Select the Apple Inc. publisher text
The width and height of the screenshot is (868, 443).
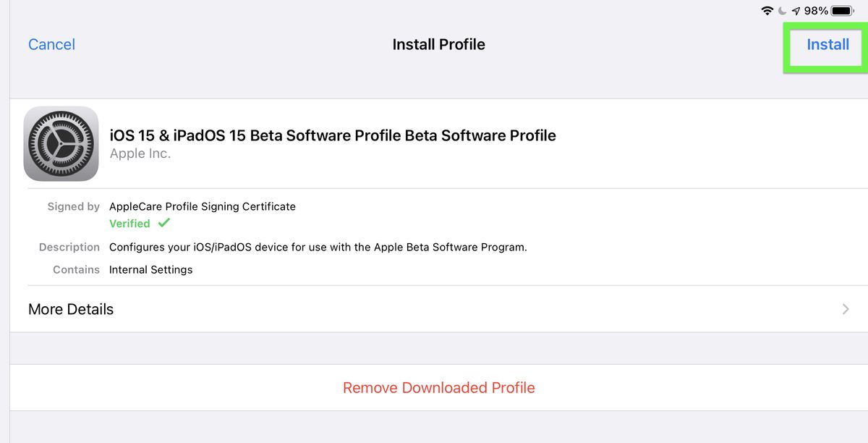coord(140,153)
